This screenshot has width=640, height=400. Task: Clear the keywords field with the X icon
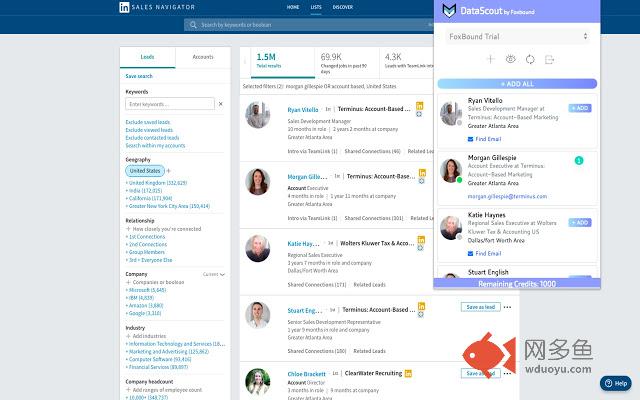tap(223, 104)
